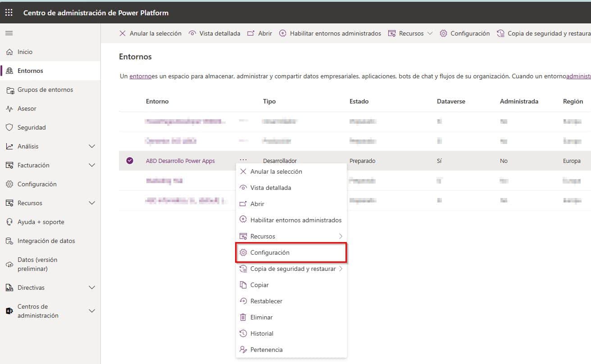The height and width of the screenshot is (364, 591).
Task: Click the toolbar Anular la selección X icon
Action: pyautogui.click(x=123, y=33)
